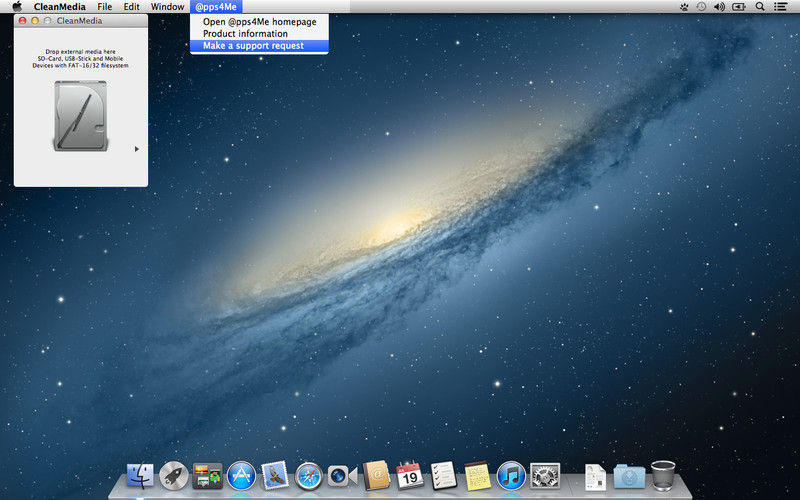This screenshot has height=500, width=800.
Task: Click 'Drop external media here' text
Action: coord(80,52)
